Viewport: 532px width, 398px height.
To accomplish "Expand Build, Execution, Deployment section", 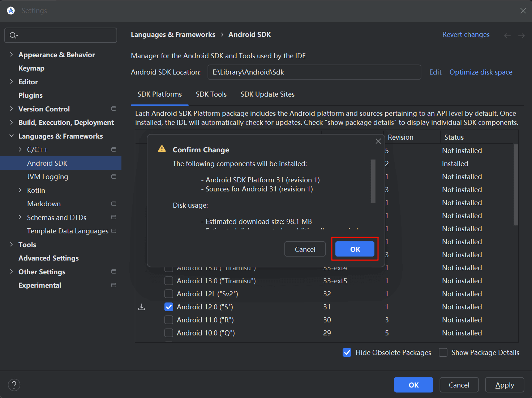I will tap(11, 122).
